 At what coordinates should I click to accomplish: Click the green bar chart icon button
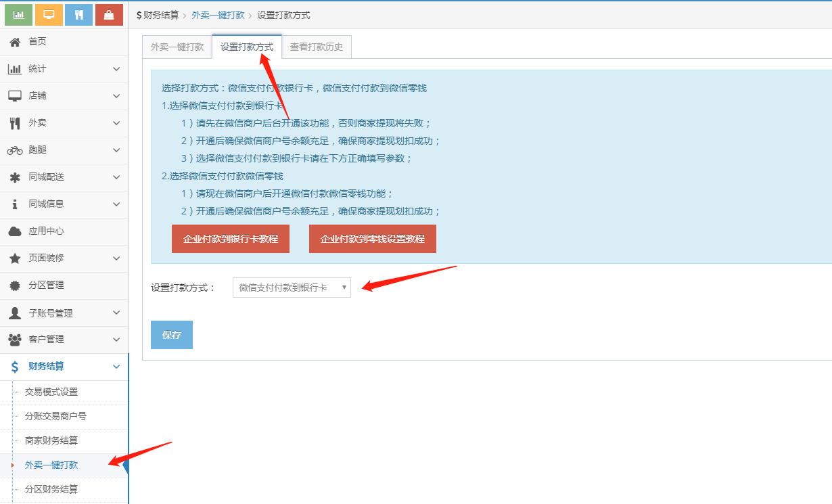click(x=18, y=14)
